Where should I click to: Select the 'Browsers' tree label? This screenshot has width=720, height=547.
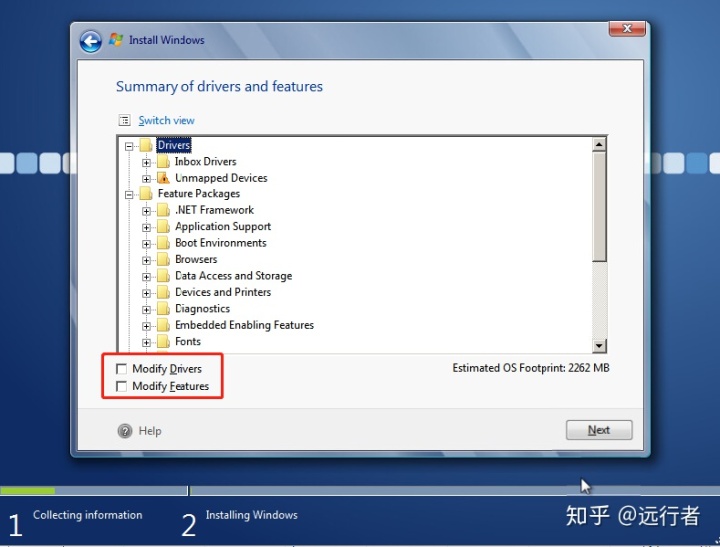pos(196,259)
